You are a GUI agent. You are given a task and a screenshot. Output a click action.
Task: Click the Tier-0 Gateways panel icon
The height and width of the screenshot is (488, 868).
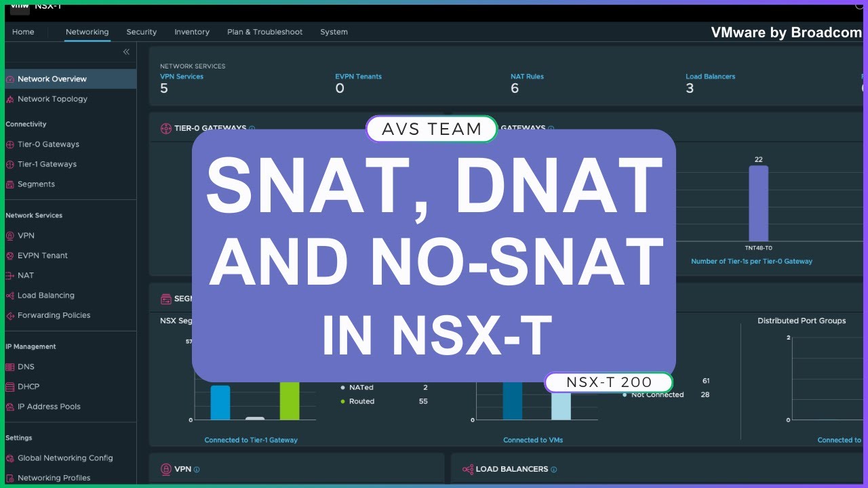pos(165,128)
